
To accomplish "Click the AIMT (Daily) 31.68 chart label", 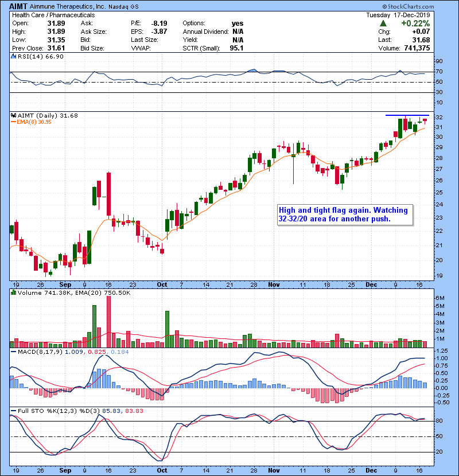I will [48, 116].
